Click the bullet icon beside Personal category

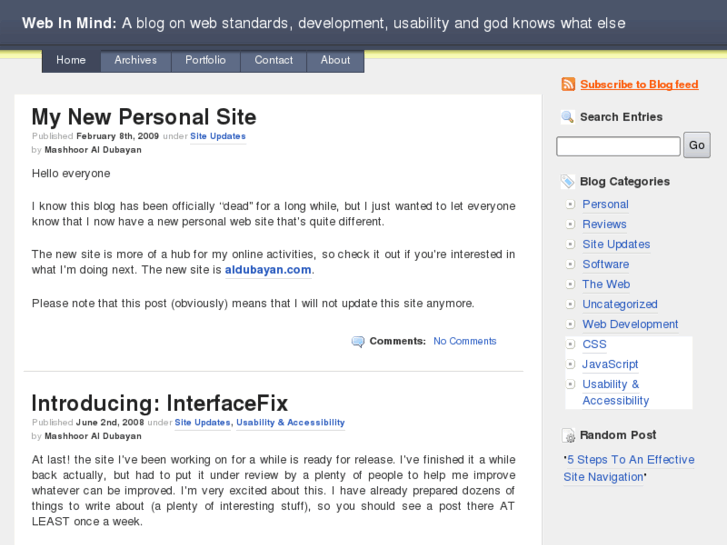tap(570, 205)
